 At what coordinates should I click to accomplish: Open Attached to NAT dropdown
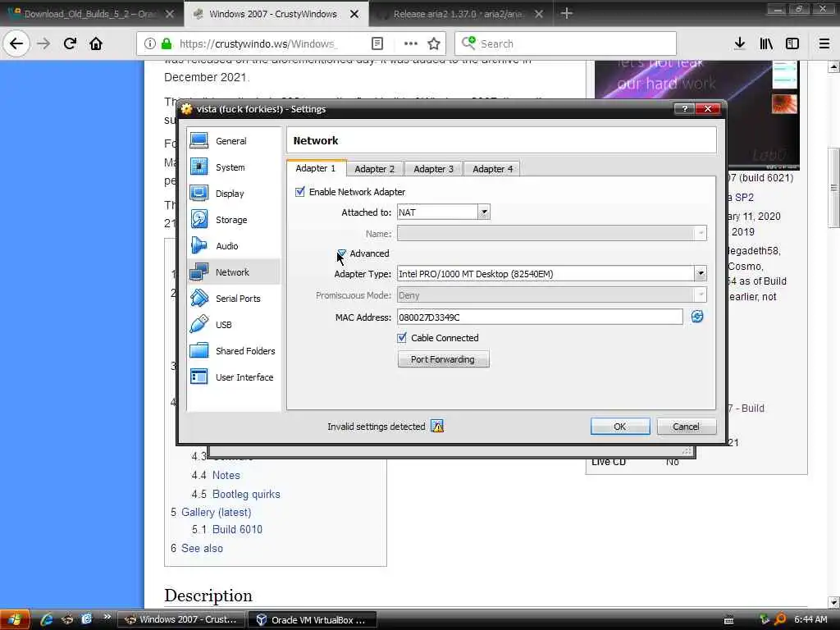[444, 212]
